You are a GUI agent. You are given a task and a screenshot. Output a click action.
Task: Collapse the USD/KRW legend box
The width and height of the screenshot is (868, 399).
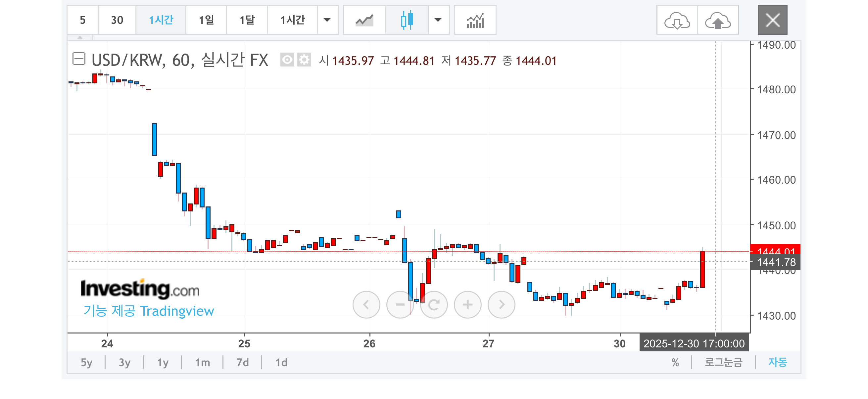[79, 59]
